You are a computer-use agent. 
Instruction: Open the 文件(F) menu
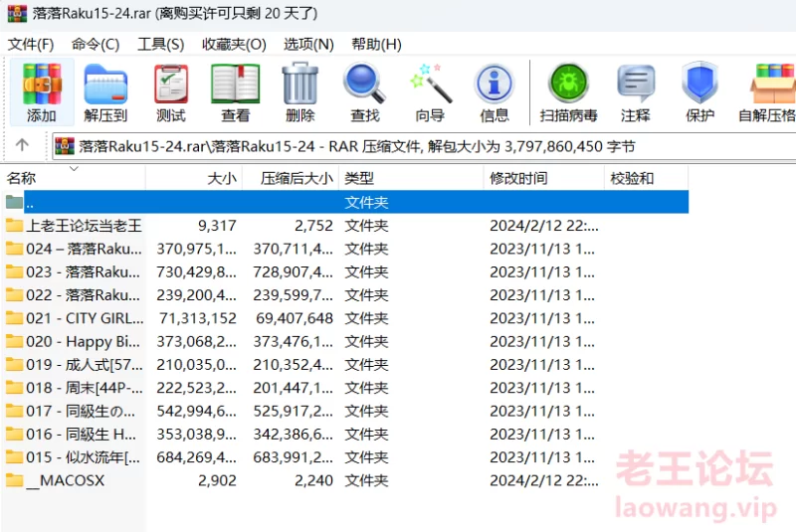(31, 45)
